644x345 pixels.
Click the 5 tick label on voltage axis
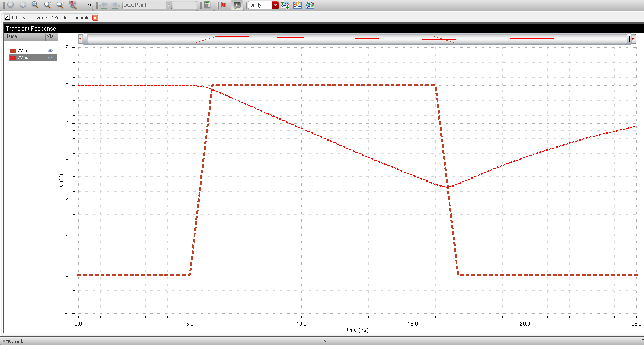tap(67, 85)
